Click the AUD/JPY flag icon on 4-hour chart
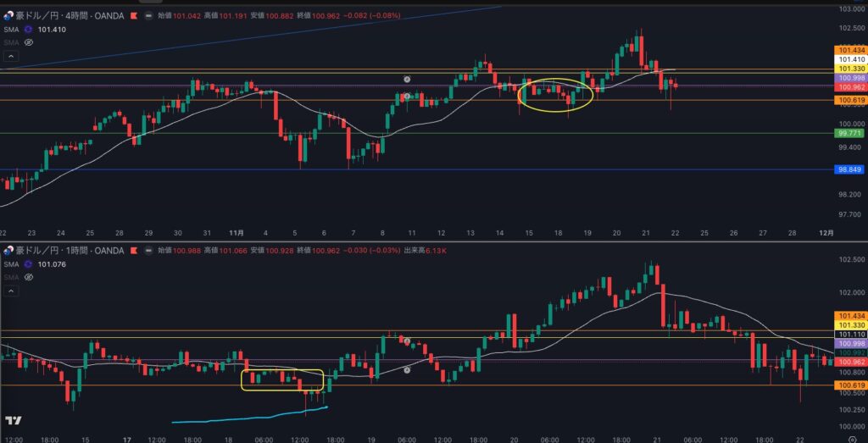The image size is (868, 443). click(x=8, y=15)
